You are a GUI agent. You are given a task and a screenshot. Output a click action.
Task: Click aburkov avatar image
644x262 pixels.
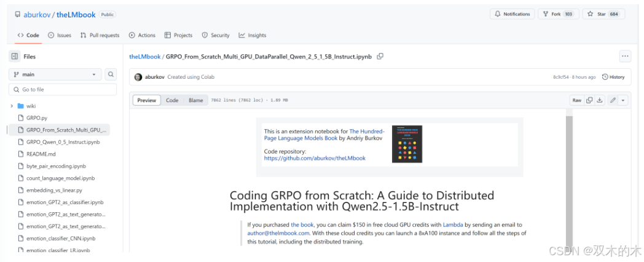click(x=138, y=77)
